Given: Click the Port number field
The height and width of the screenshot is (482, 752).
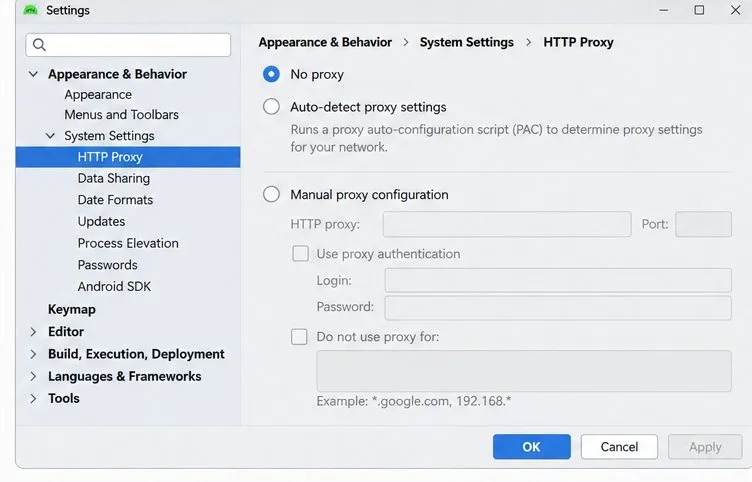Looking at the screenshot, I should click(x=704, y=224).
